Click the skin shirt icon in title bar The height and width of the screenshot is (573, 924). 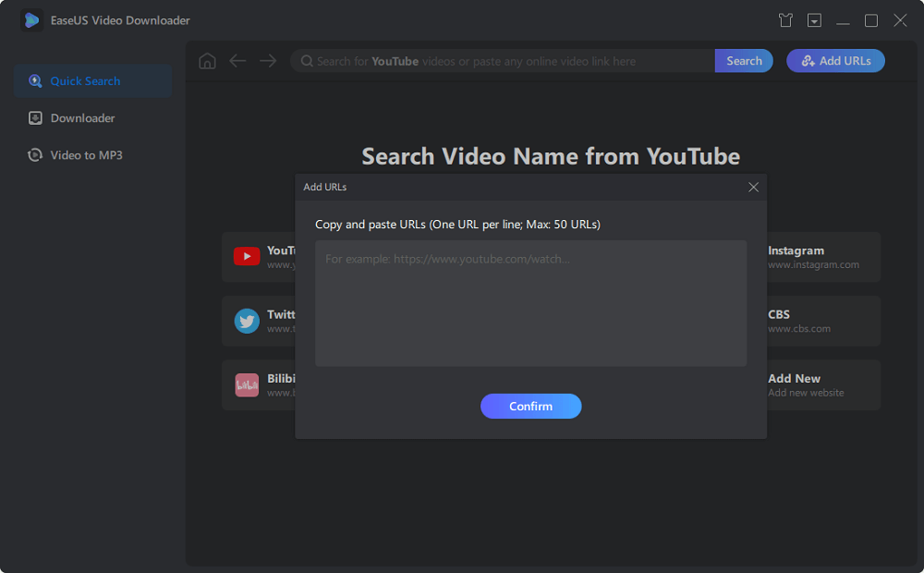pos(785,20)
